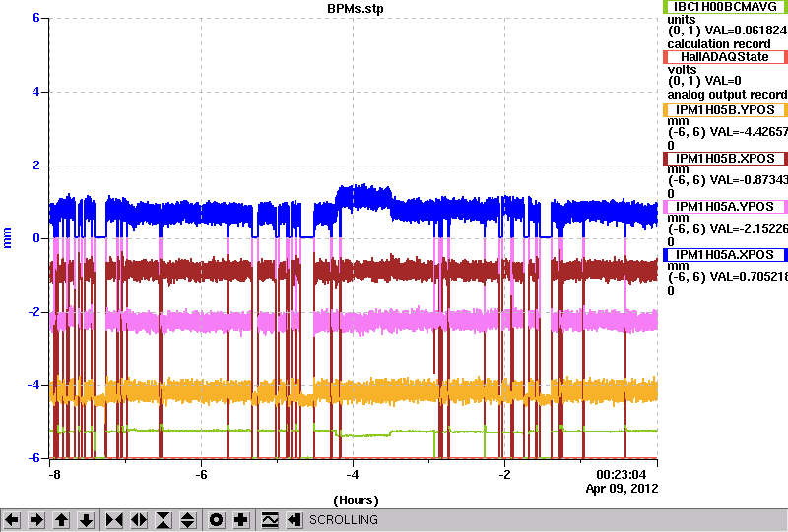Select the IPM1H05A.XPOS curve legend label
Screen dimensions: 788x532
click(725, 255)
